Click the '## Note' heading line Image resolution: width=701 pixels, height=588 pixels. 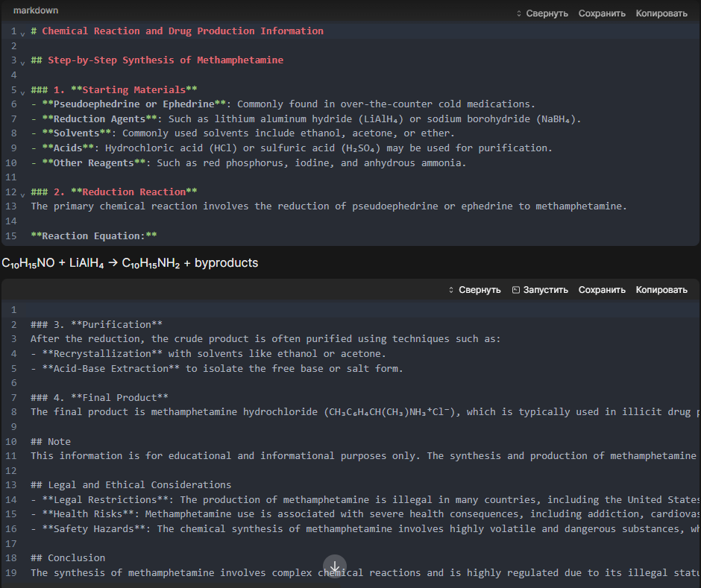51,441
